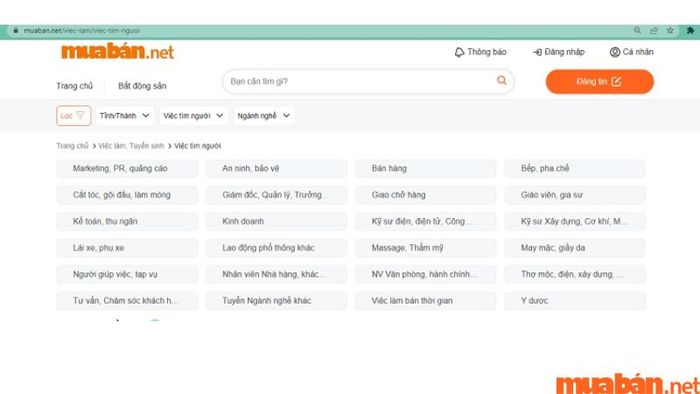The image size is (700, 394).
Task: Select the An ninh, bảo vệ category
Action: [x=276, y=168]
